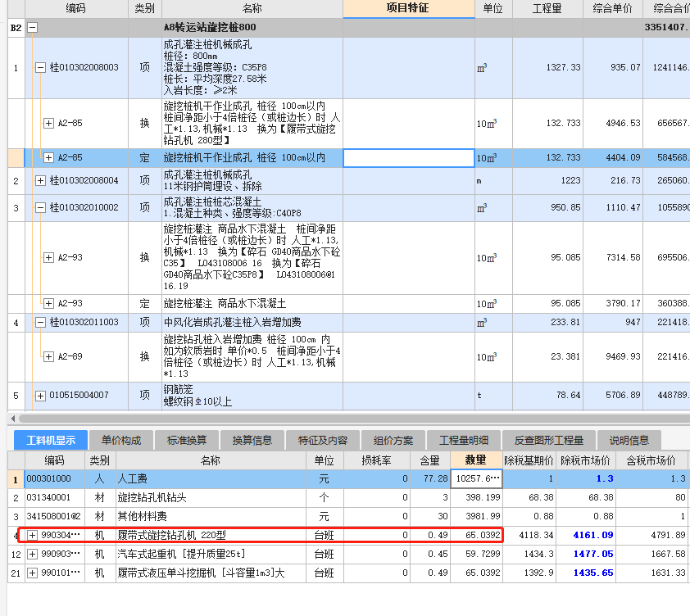690x616 pixels.
Task: Open the 说明信息 tab
Action: click(629, 440)
